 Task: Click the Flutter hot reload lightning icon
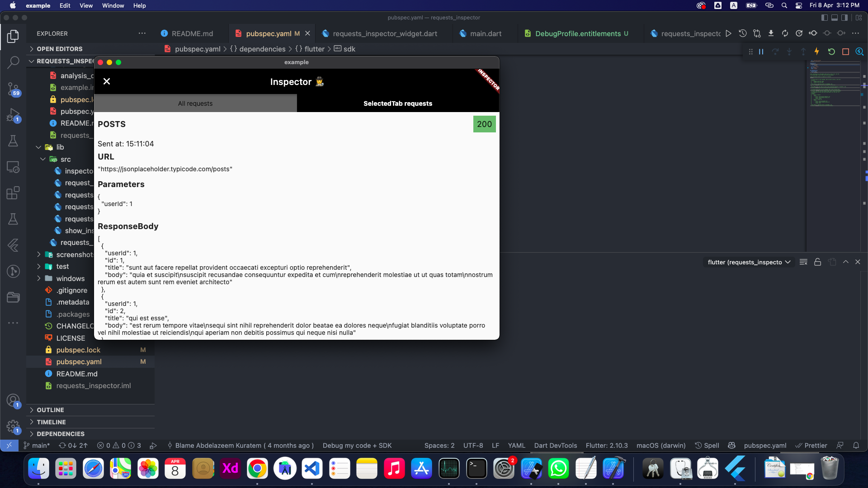816,52
